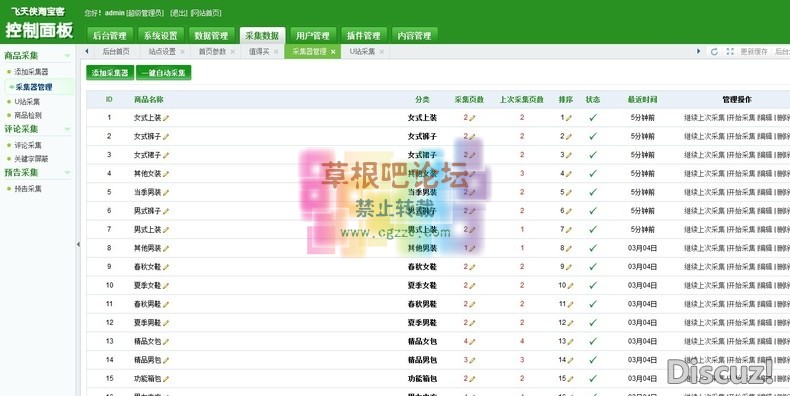Open the 插件管理 top menu
Viewport: 790px width, 396px height.
click(x=364, y=36)
